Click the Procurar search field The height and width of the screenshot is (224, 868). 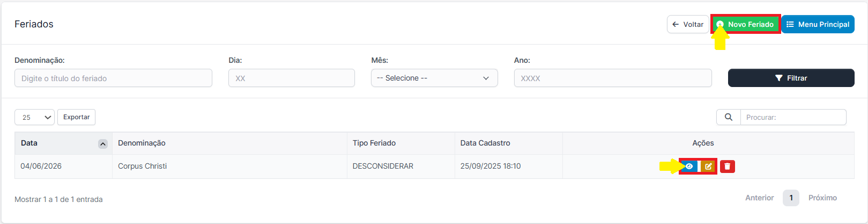pos(793,117)
